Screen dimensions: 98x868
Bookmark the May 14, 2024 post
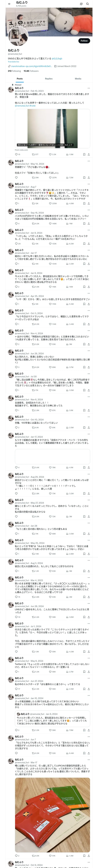click(x=84, y=178)
